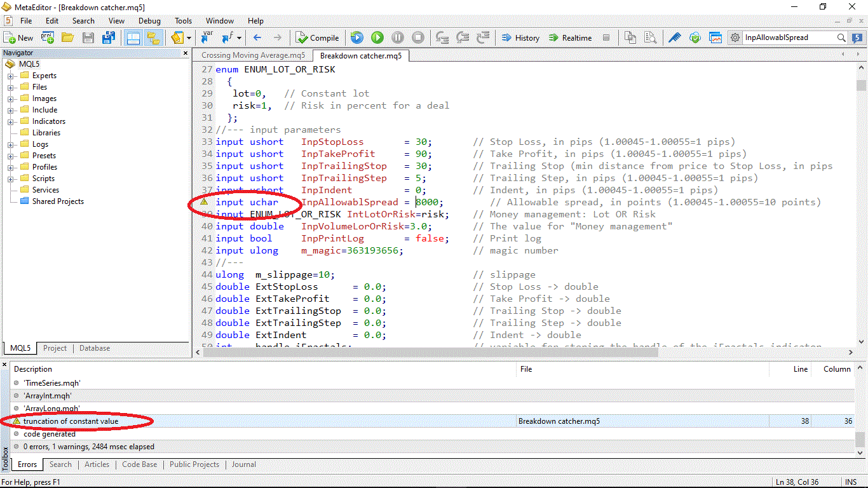This screenshot has height=488, width=868.
Task: Open the Edit menu
Action: [x=52, y=21]
